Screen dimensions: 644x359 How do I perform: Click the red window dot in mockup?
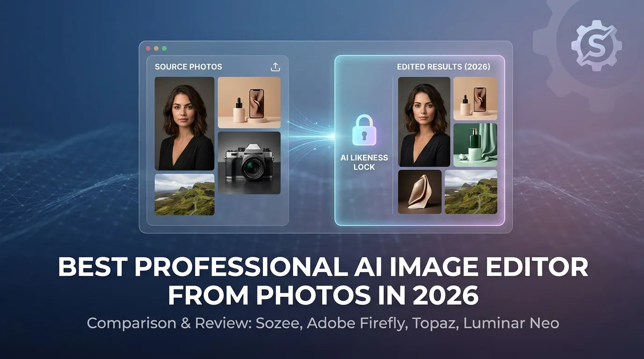(x=148, y=48)
